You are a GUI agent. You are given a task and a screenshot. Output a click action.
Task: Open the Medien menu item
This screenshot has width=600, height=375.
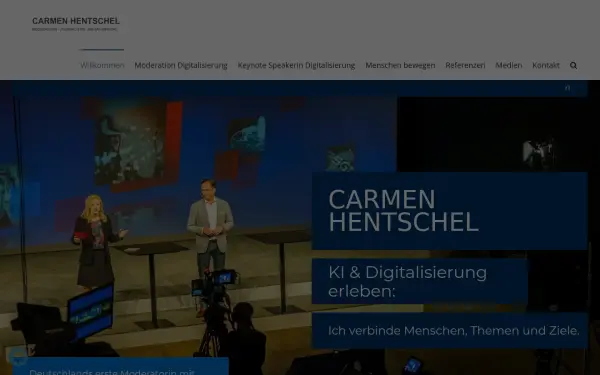[x=509, y=65]
